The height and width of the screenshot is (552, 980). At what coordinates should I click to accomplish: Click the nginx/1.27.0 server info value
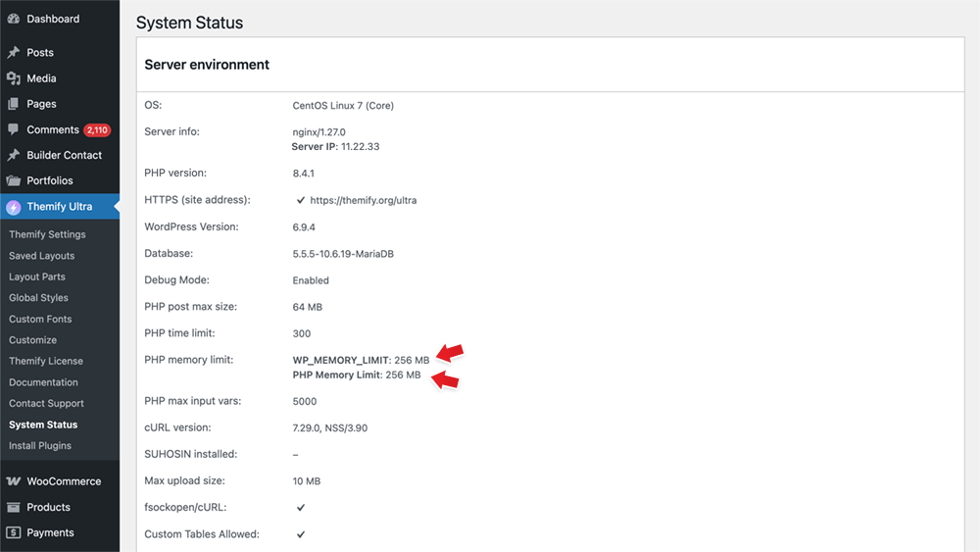pos(318,132)
